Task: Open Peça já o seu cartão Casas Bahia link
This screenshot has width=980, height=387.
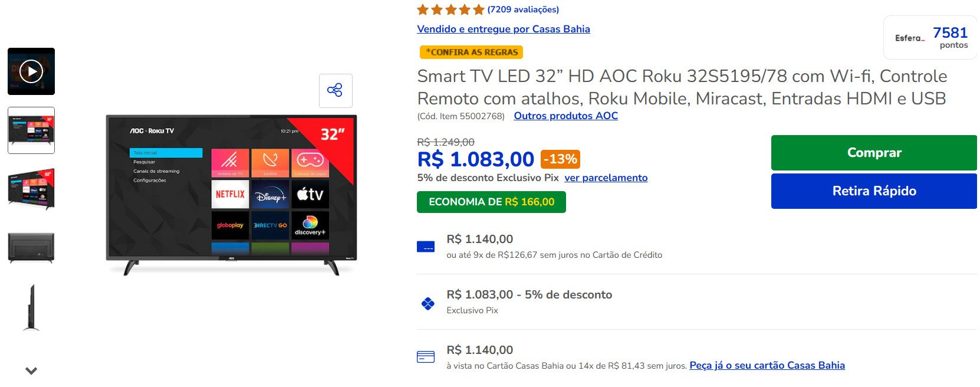Action: pos(767,366)
